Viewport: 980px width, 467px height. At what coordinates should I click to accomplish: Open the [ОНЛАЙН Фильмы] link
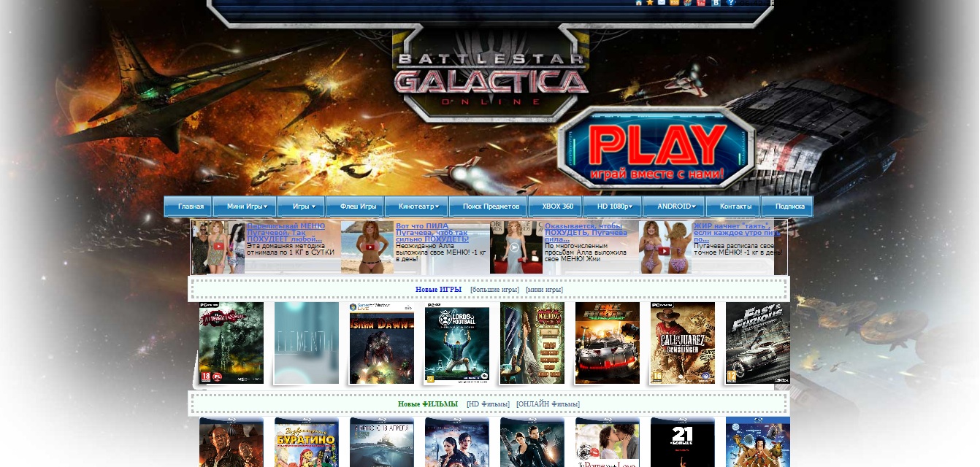(548, 404)
